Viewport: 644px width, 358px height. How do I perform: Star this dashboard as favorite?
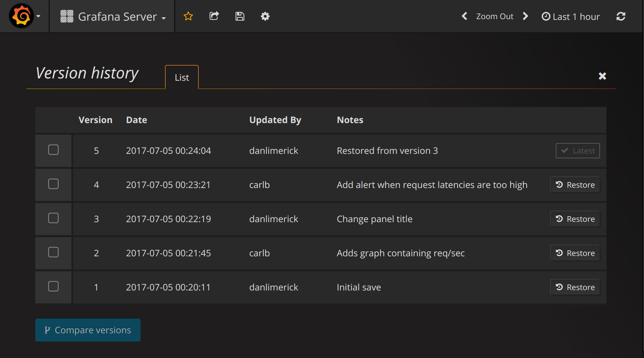pos(188,16)
